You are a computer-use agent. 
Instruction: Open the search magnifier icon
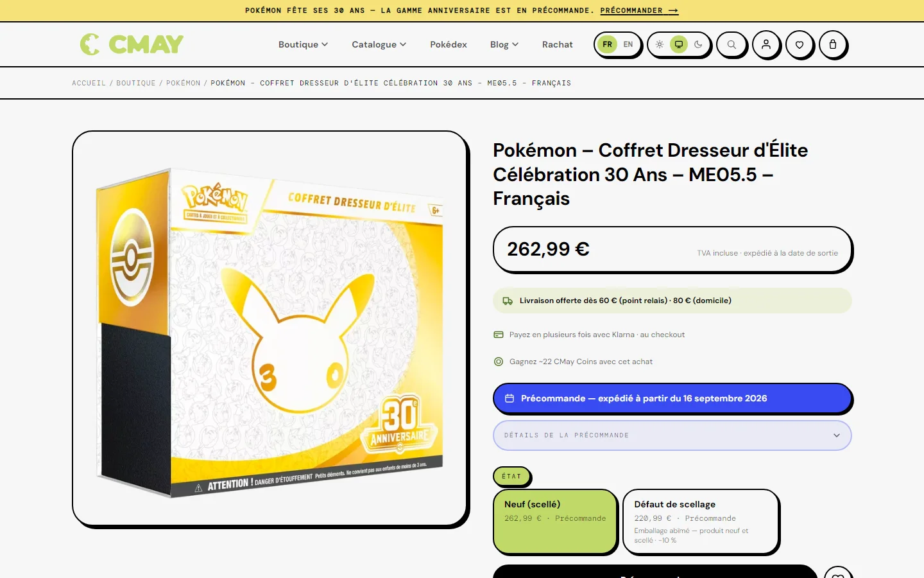[732, 44]
